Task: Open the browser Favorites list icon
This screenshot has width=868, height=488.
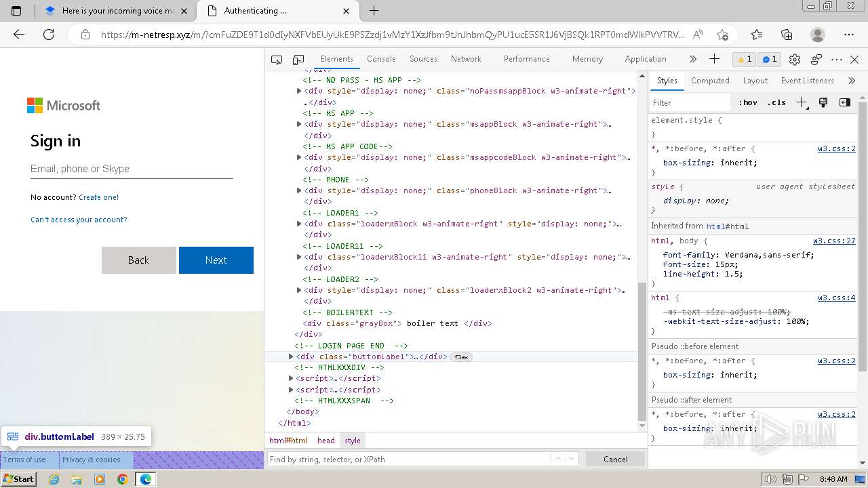Action: [x=757, y=35]
